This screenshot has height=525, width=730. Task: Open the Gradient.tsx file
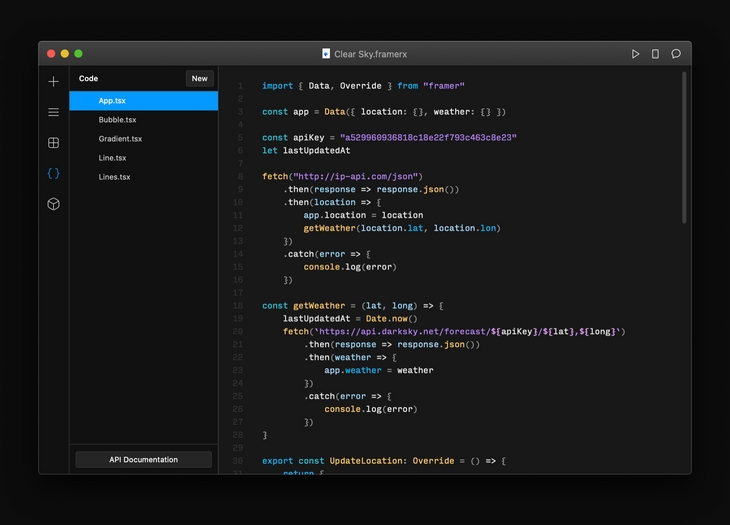(120, 139)
